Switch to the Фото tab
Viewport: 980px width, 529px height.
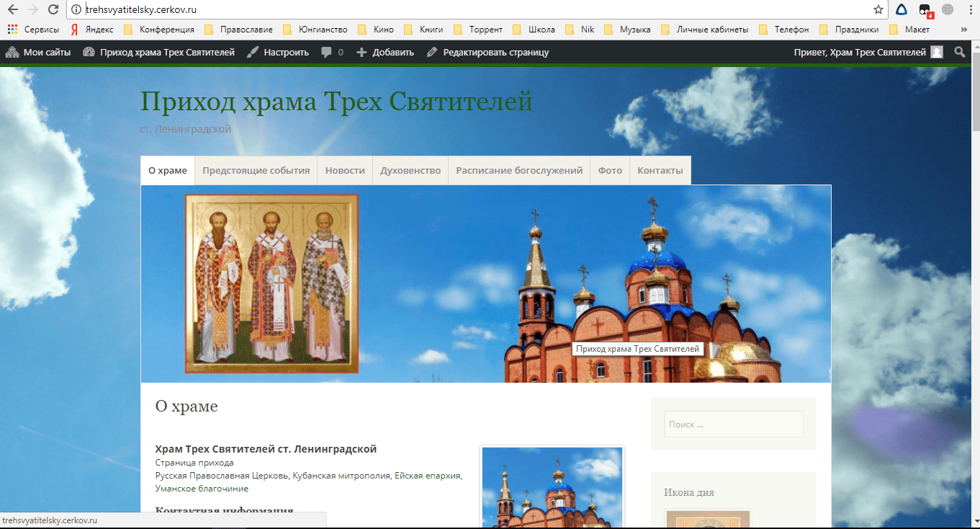(610, 171)
